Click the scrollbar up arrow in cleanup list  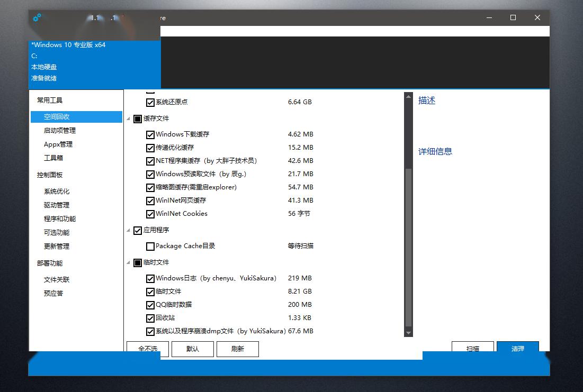coord(408,97)
